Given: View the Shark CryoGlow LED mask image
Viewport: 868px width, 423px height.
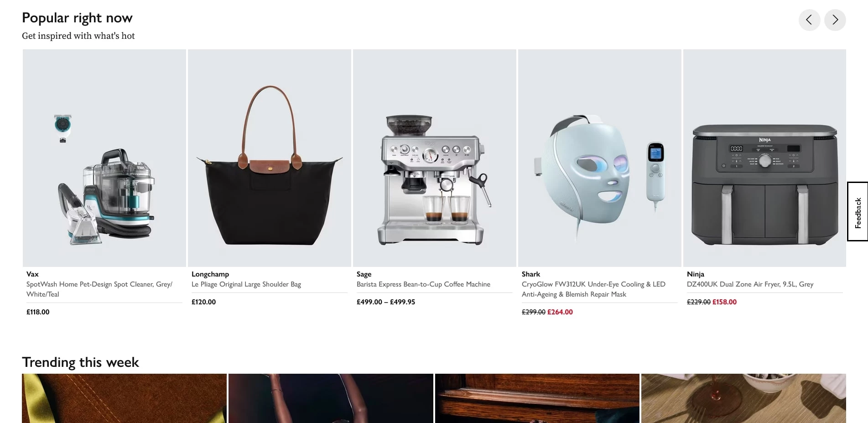Looking at the screenshot, I should (600, 158).
